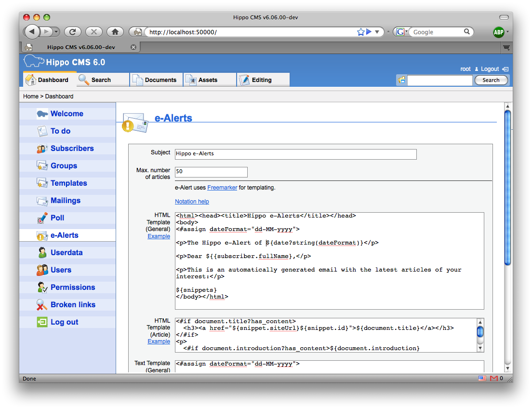The width and height of the screenshot is (532, 409).
Task: Open the Freemarker link
Action: 222,188
